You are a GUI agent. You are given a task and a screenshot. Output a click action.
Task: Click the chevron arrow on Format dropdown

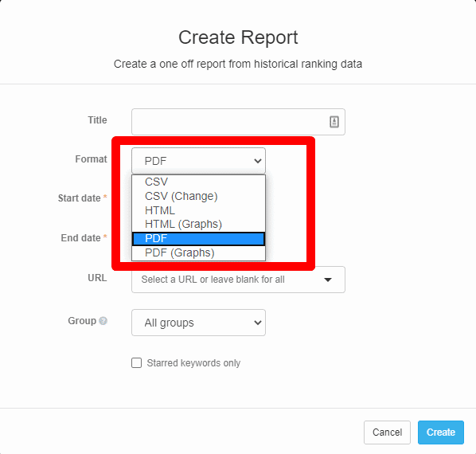pos(258,161)
